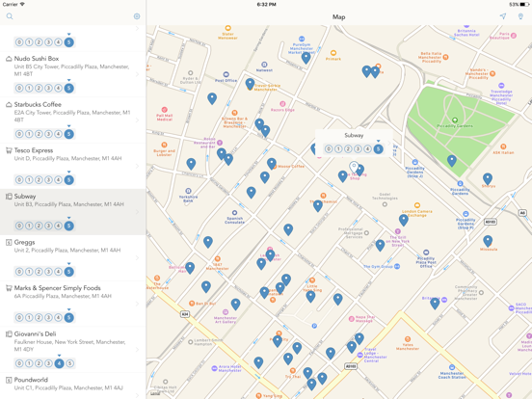Select the blue pin near PureGym Manchester
The height and width of the screenshot is (399, 532).
point(306,58)
